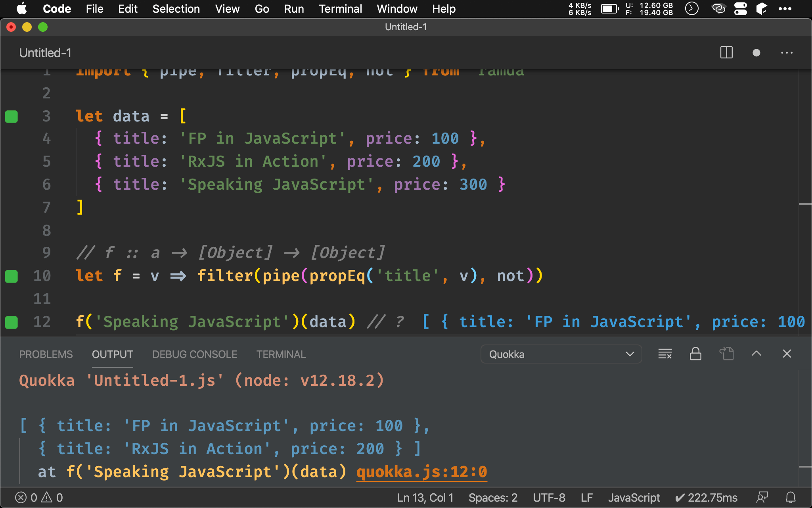This screenshot has height=508, width=812.
Task: Open the Terminal menu
Action: (x=340, y=9)
